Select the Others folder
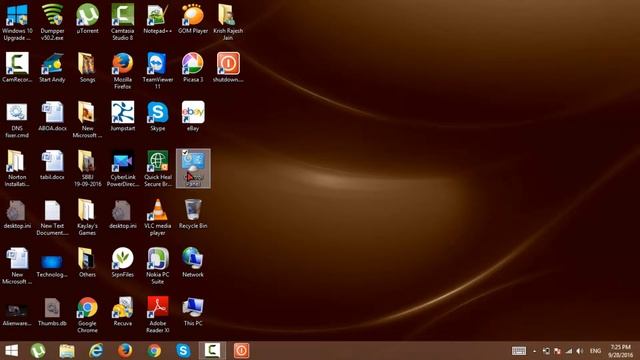 (x=87, y=262)
